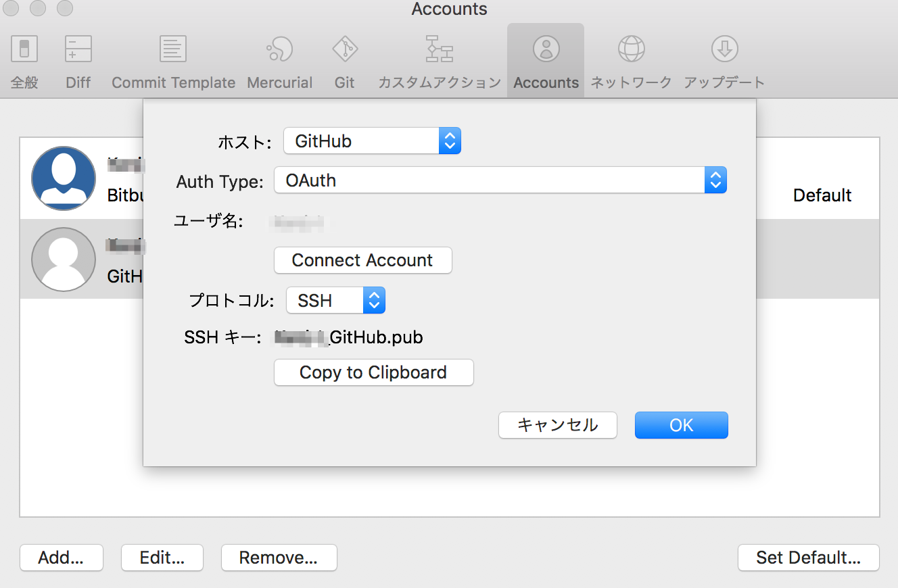Confirm with the OK button

tap(682, 425)
